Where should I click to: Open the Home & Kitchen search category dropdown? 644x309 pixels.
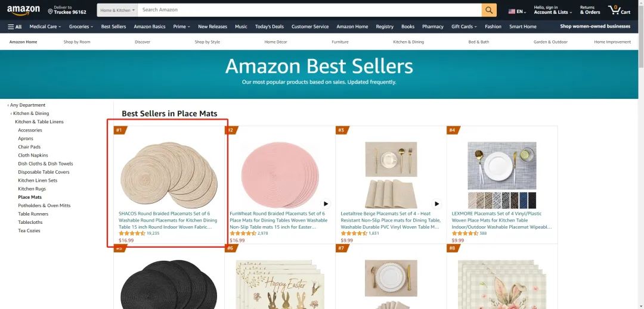point(117,10)
